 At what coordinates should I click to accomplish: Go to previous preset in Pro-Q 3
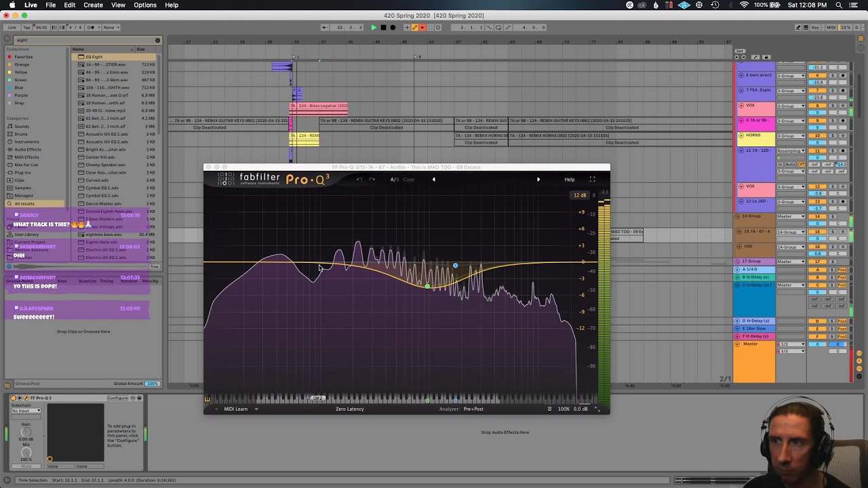click(434, 180)
